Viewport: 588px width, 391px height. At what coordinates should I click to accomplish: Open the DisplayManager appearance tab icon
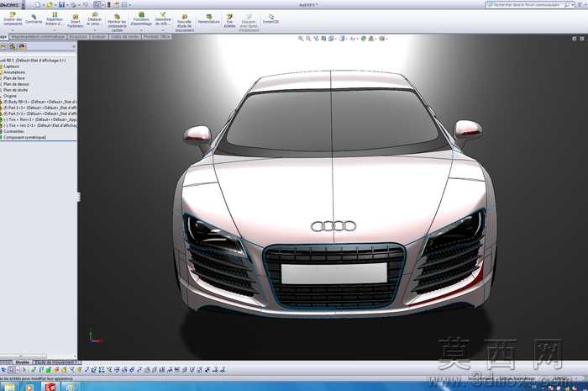tap(22, 47)
